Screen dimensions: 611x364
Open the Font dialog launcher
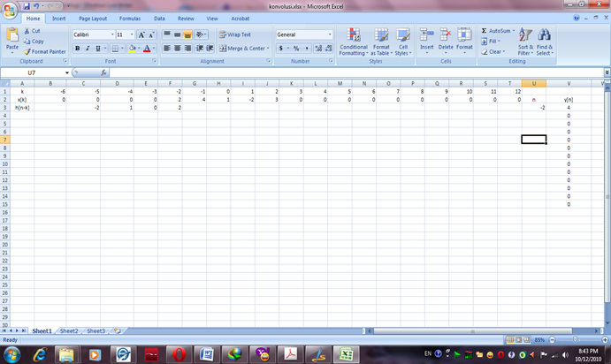pyautogui.click(x=155, y=61)
